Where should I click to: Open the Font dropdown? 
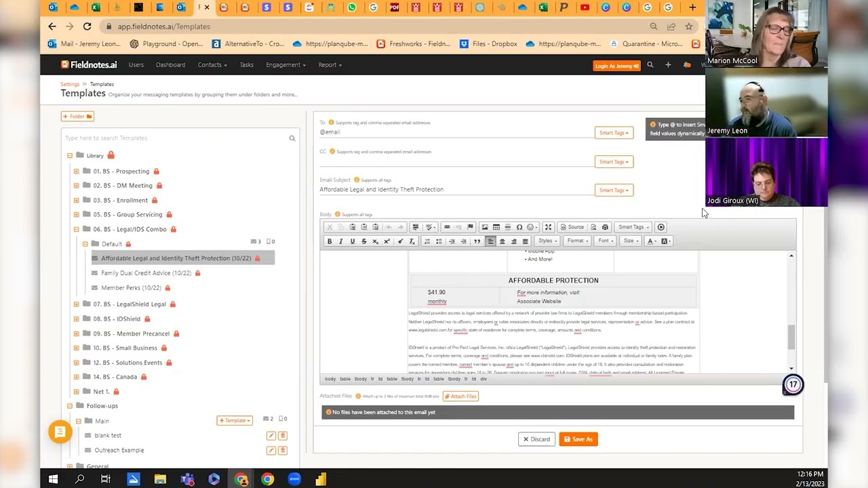[x=605, y=241]
